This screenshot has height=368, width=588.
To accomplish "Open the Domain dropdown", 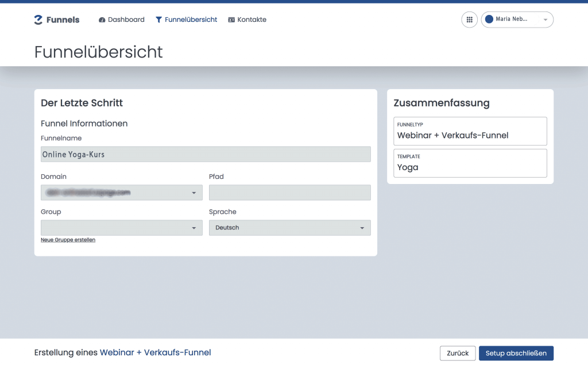I will click(121, 193).
